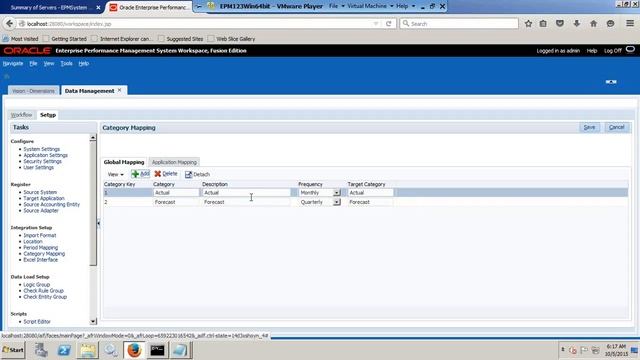Click the Start button

click(x=13, y=350)
